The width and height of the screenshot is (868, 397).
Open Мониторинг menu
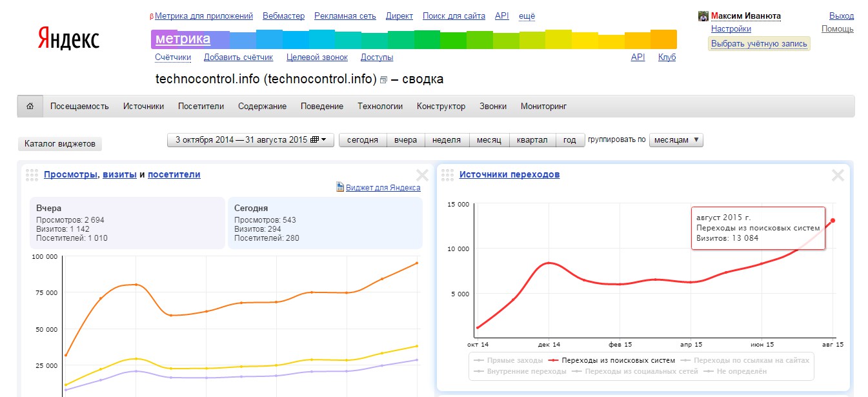pos(543,107)
